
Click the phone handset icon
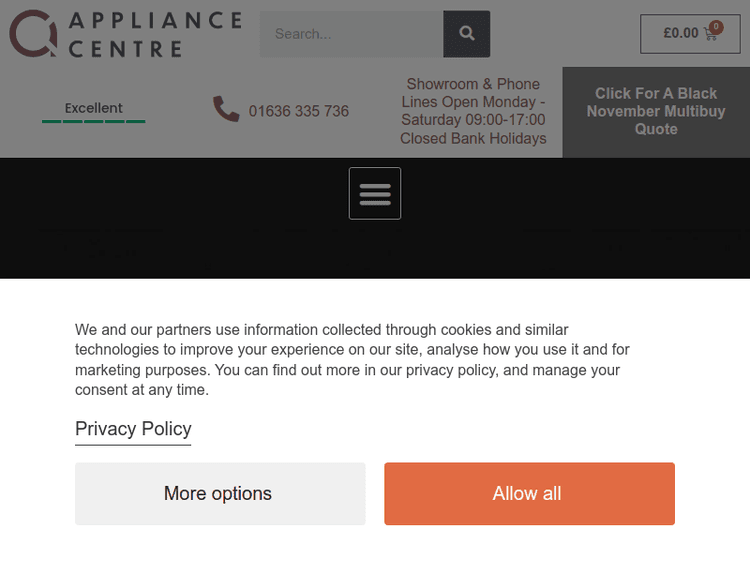tap(226, 109)
